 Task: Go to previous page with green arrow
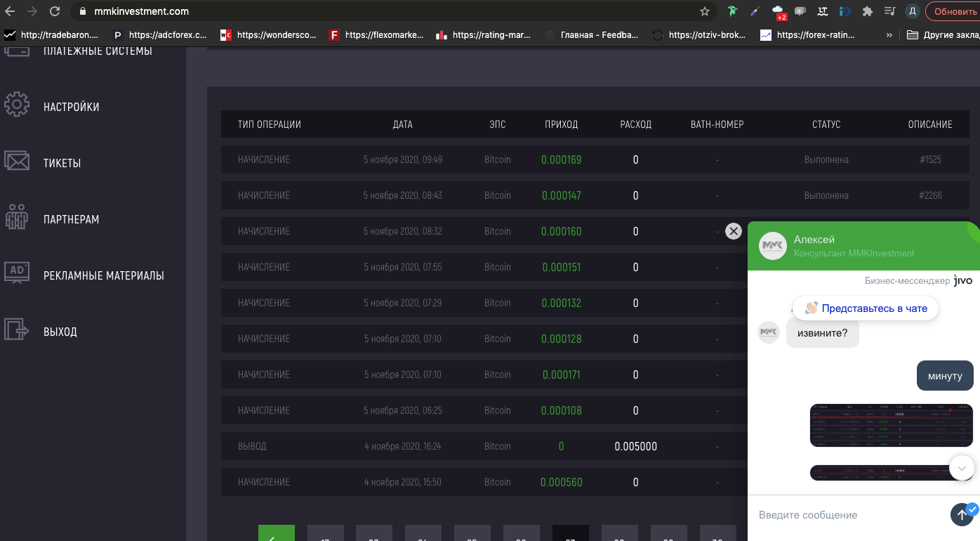click(277, 533)
